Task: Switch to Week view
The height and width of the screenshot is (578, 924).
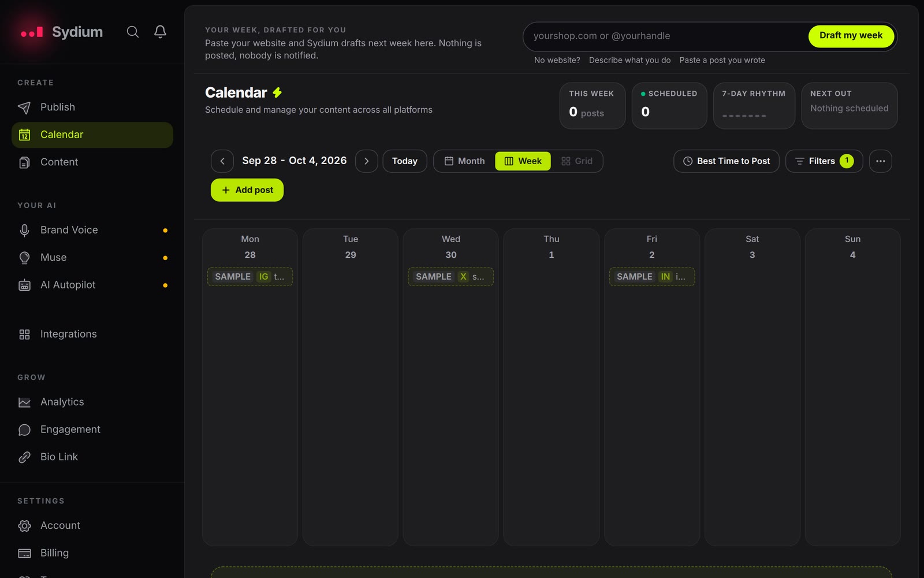Action: pyautogui.click(x=523, y=161)
